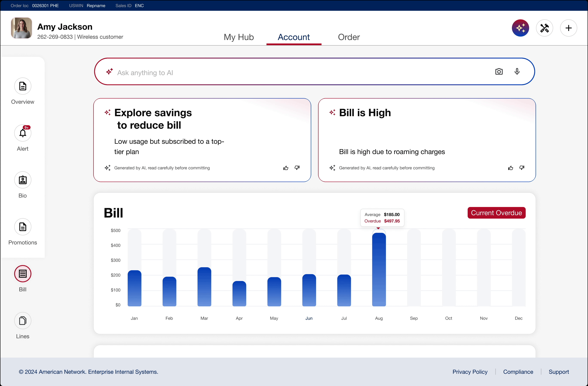Thumbs up the Bill is High card
Viewport: 588px width, 386px height.
[x=511, y=168]
